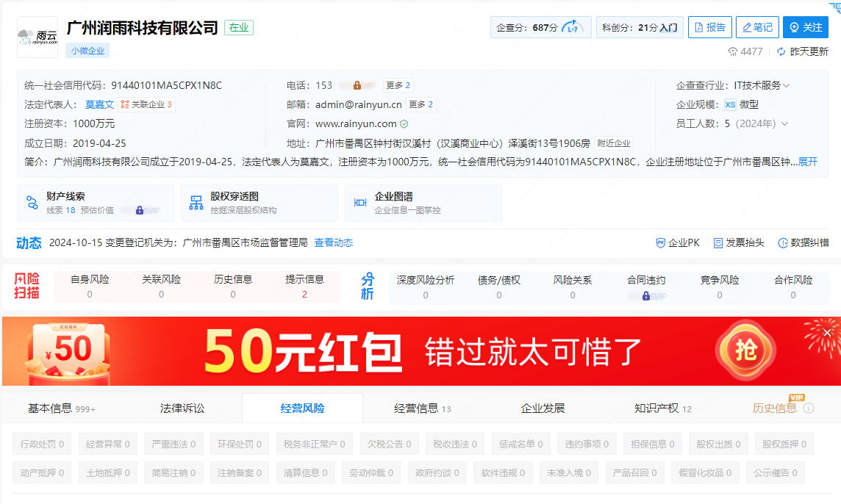This screenshot has height=504, width=841.
Task: Click the XS 微型 scale icon
Action: click(x=730, y=104)
